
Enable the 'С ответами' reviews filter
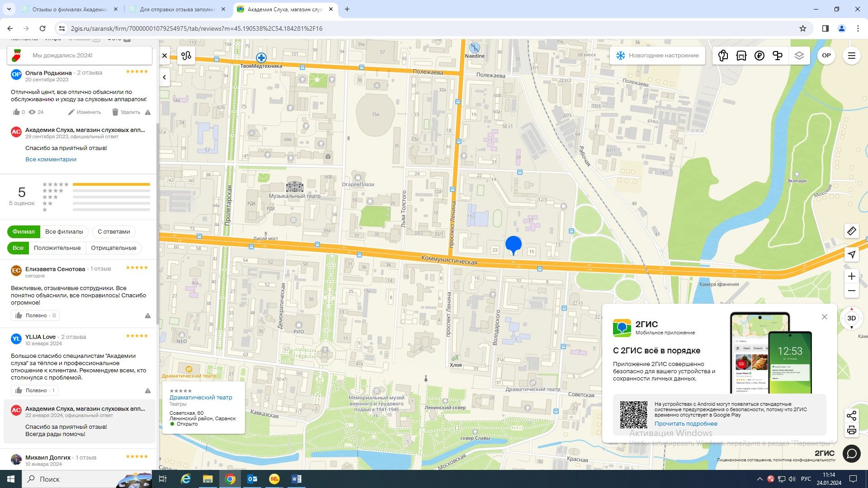[113, 232]
